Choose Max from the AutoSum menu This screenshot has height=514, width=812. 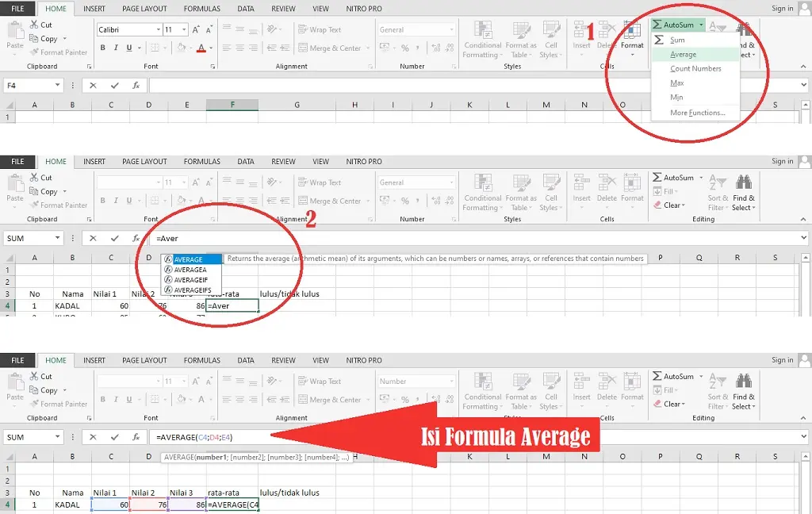pos(695,83)
